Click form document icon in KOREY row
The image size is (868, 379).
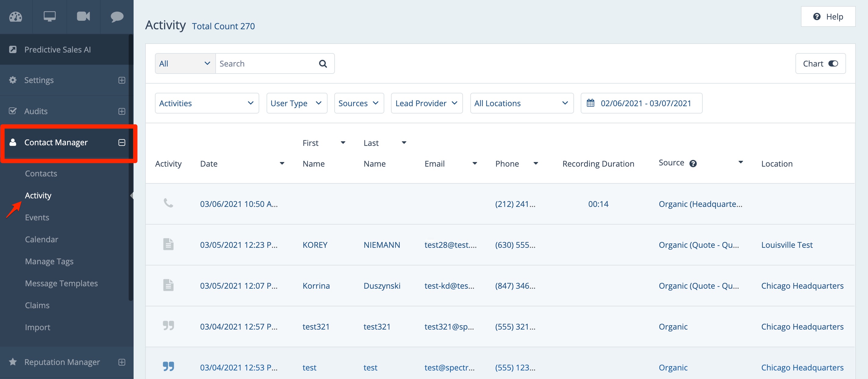168,244
